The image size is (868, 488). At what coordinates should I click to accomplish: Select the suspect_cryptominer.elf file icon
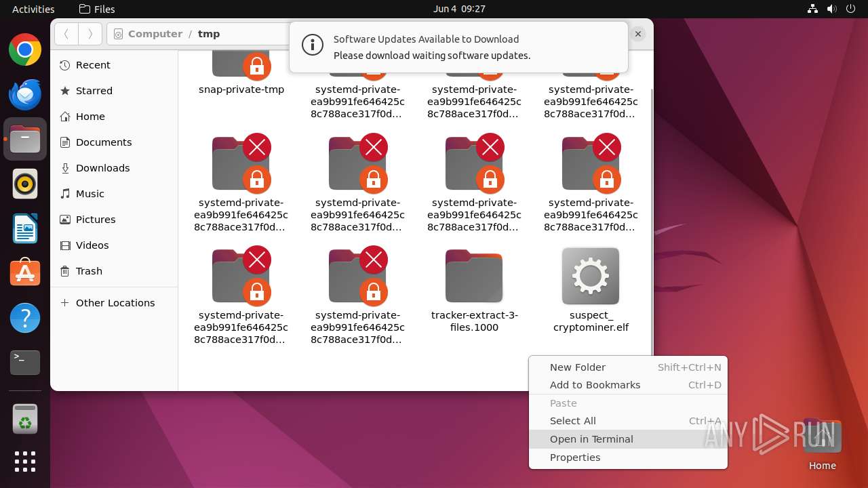(x=591, y=276)
